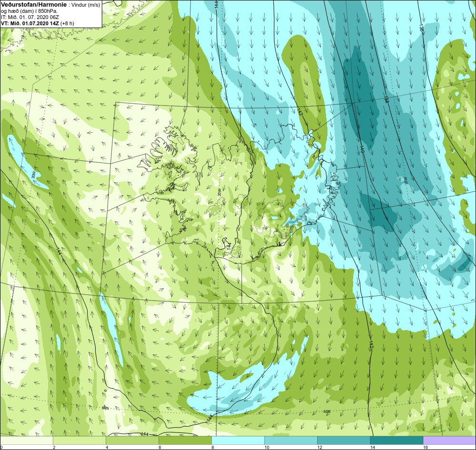This screenshot has width=476, height=450.
Task: Click the legend tick value '4'
Action: 107,447
